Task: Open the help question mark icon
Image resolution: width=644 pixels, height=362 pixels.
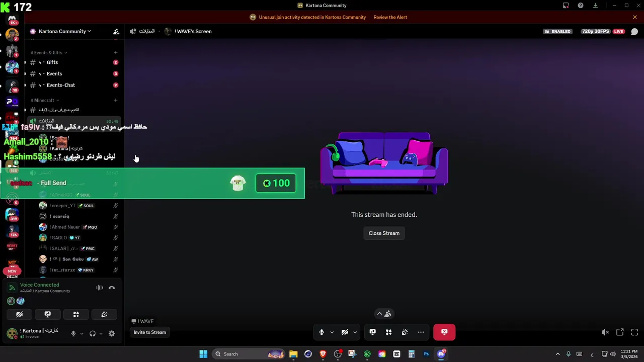Action: pos(581,6)
